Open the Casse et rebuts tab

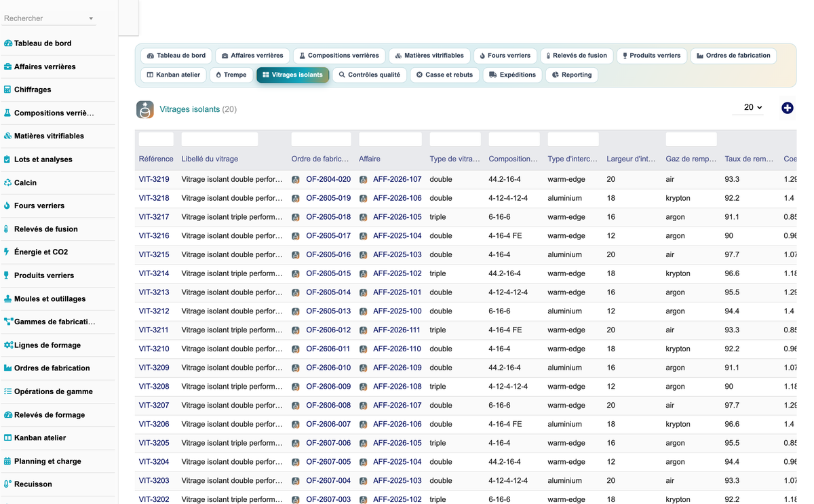coord(444,75)
